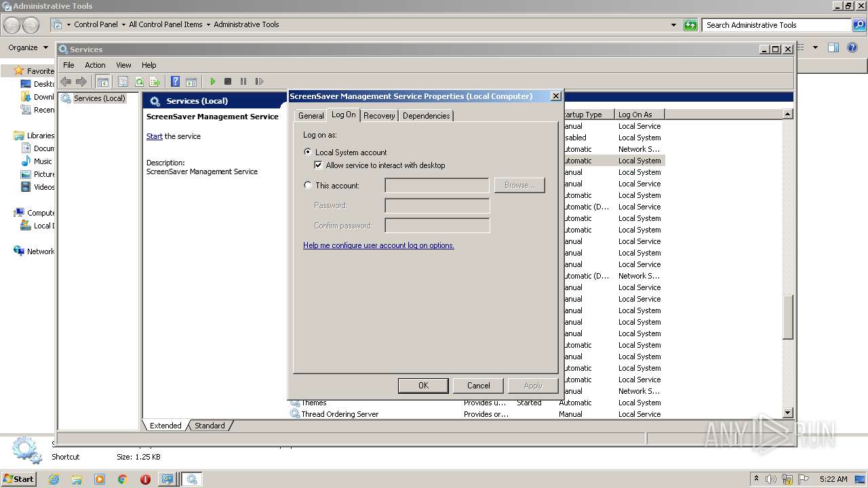This screenshot has width=868, height=488.
Task: Click the green refresh button beside address bar
Action: 690,25
